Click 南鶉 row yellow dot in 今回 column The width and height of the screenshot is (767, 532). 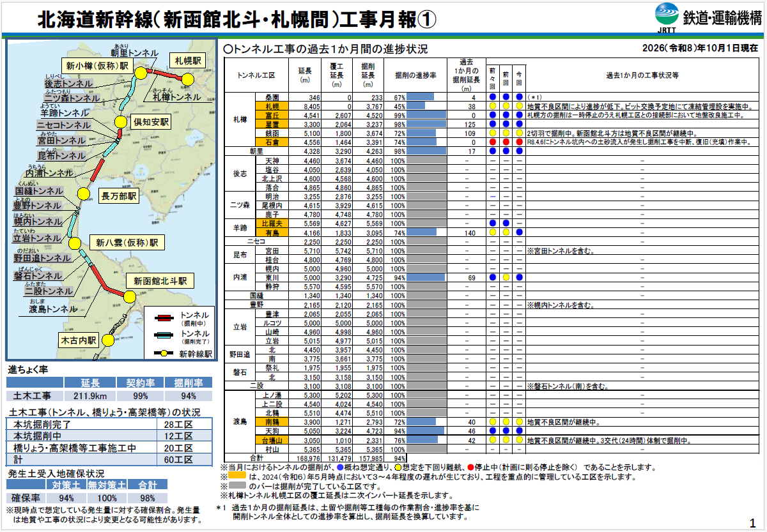click(x=519, y=422)
